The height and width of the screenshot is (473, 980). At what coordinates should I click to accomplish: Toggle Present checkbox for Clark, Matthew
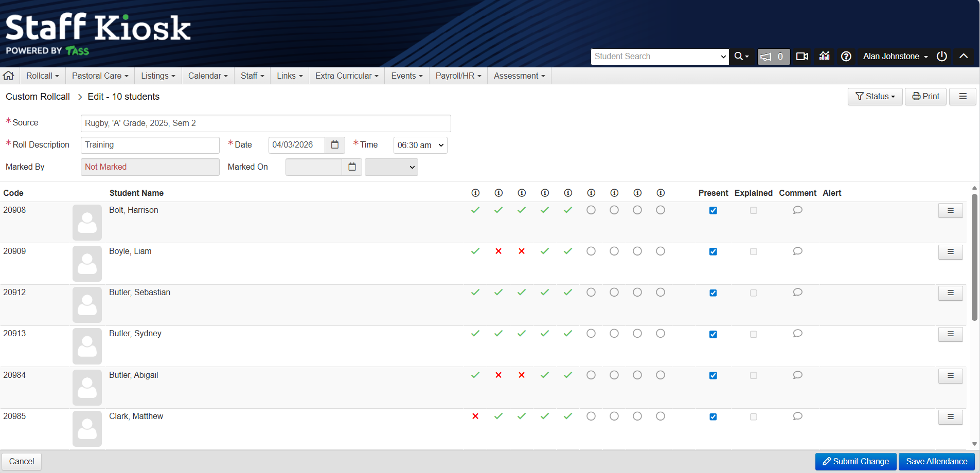[x=713, y=417]
